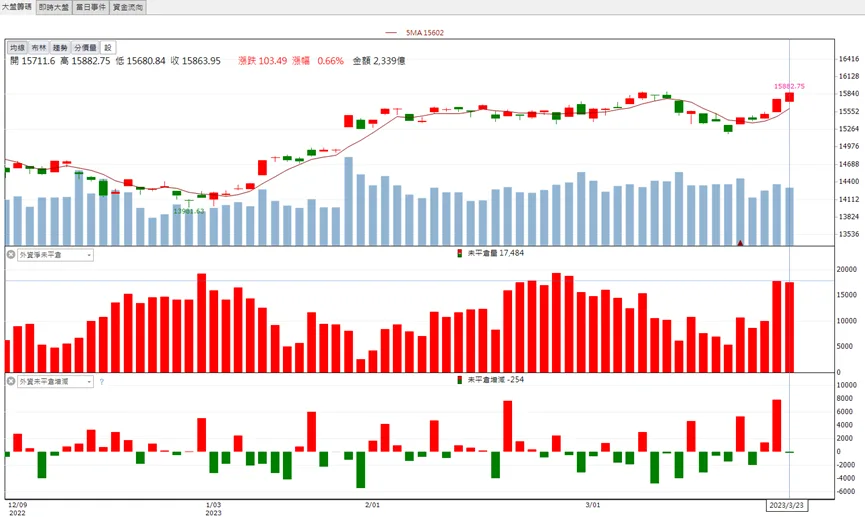Open the 當日事件 tab
The width and height of the screenshot is (865, 517).
[x=91, y=7]
